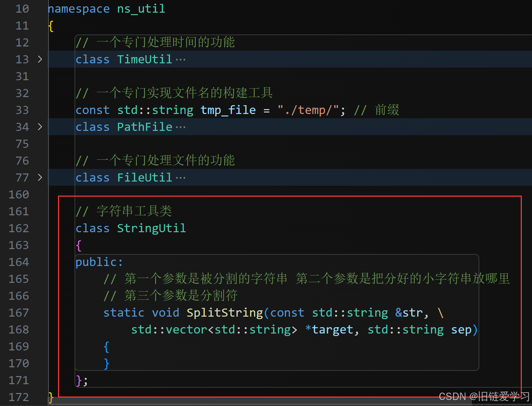Click the opening brace on line 11
The image size is (532, 406).
click(51, 26)
